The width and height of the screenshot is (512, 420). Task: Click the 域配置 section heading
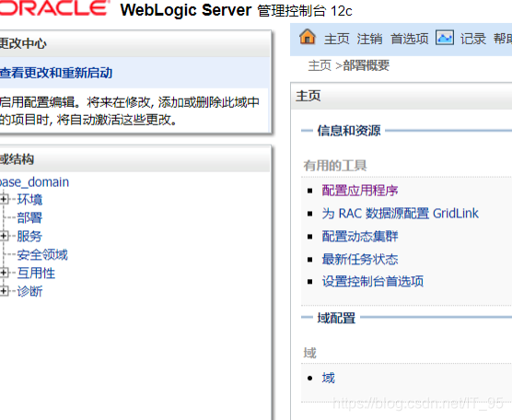tap(336, 318)
